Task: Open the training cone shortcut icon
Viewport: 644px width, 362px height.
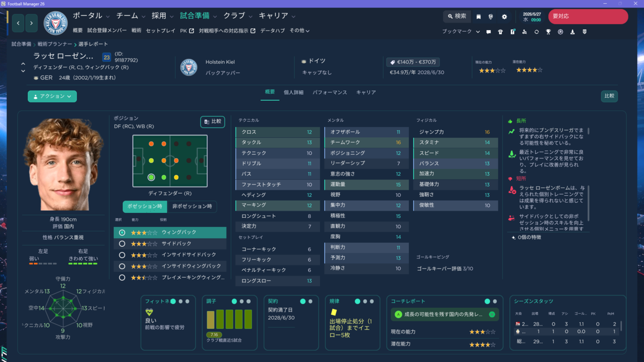Action: point(573,32)
